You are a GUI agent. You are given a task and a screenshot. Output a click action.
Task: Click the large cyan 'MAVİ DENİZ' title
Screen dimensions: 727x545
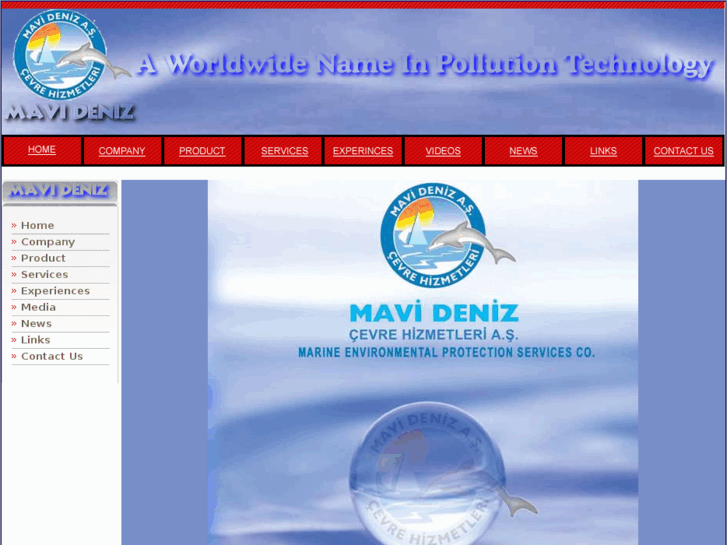434,312
